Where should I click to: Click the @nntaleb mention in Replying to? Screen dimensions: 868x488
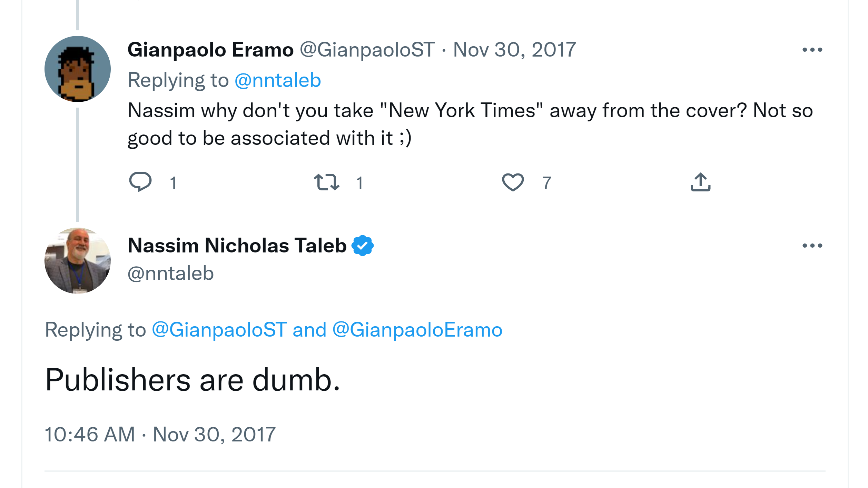[x=278, y=80]
